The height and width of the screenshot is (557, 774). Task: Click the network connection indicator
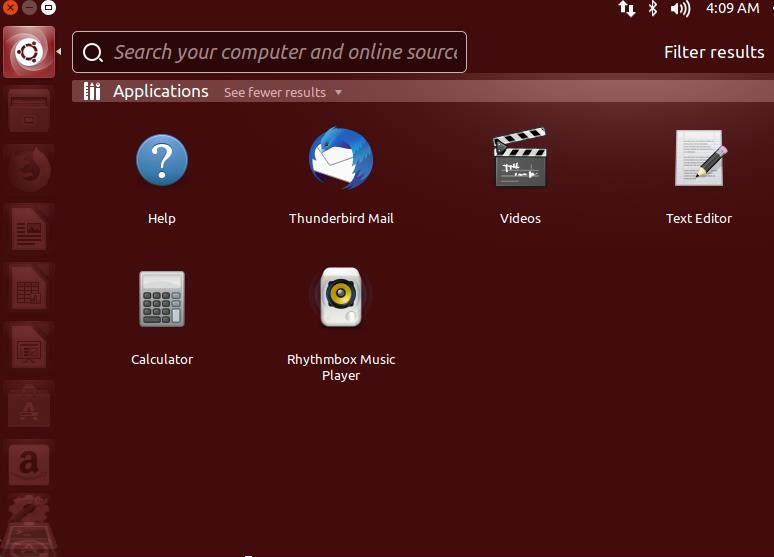[627, 8]
